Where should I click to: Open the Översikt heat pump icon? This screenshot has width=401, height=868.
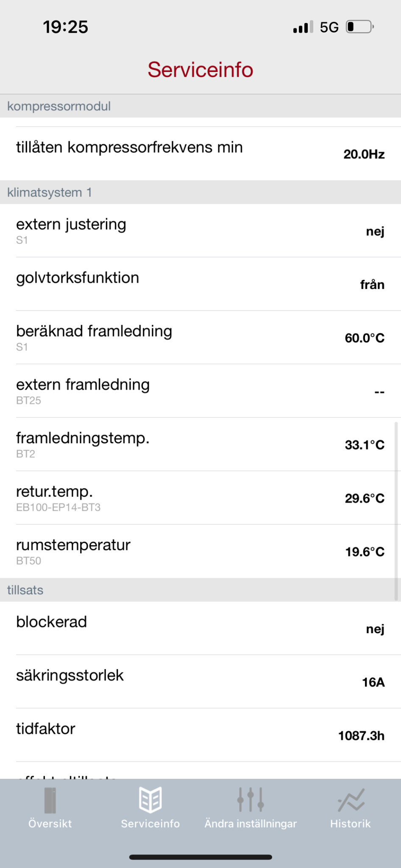[x=50, y=800]
